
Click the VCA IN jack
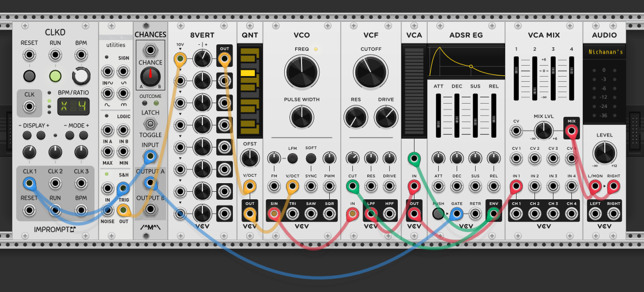[414, 187]
